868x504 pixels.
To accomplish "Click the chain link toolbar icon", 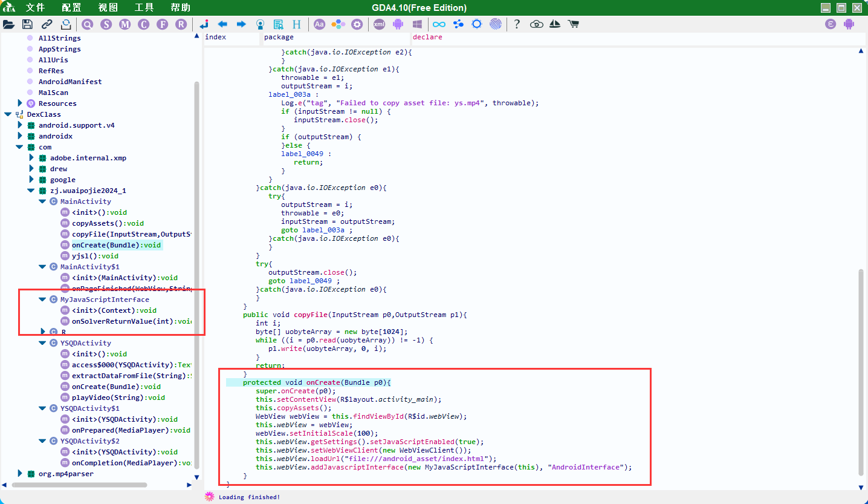I will coord(47,24).
